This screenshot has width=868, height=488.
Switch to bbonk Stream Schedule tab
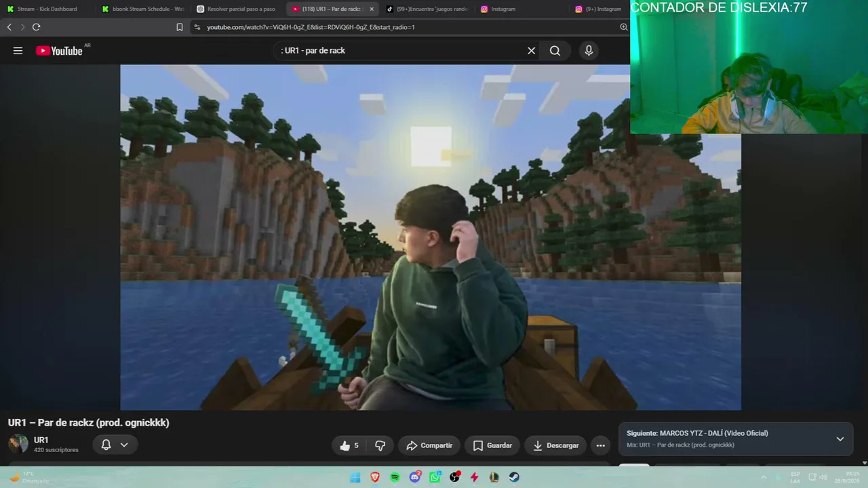pyautogui.click(x=142, y=9)
